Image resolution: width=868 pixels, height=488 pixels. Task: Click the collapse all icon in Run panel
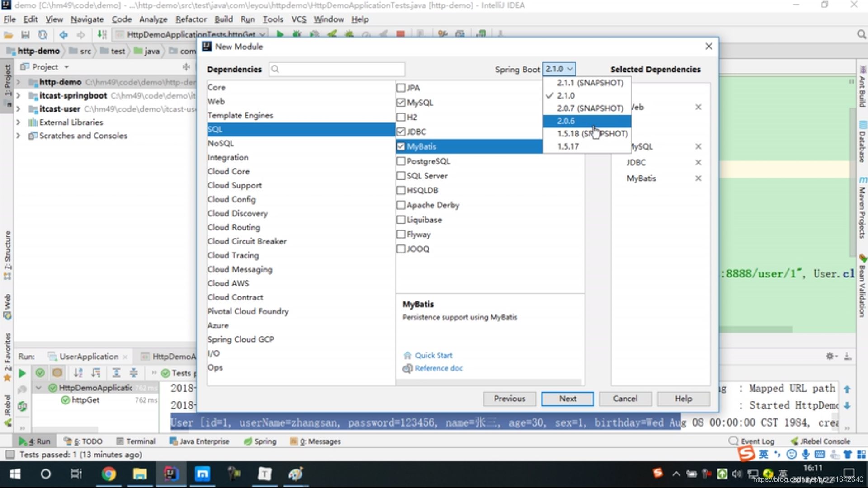pos(133,373)
